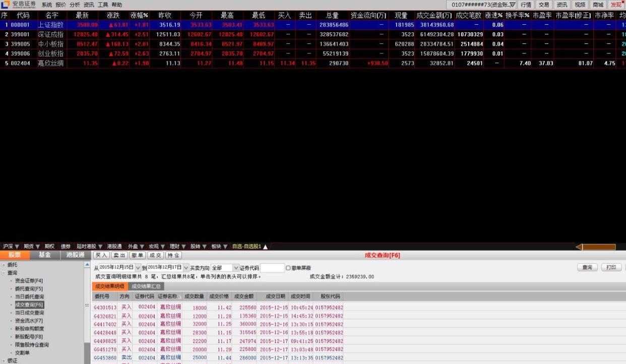The image size is (626, 364).
Task: Sort trades by 成交数量 column header
Action: 194,297
